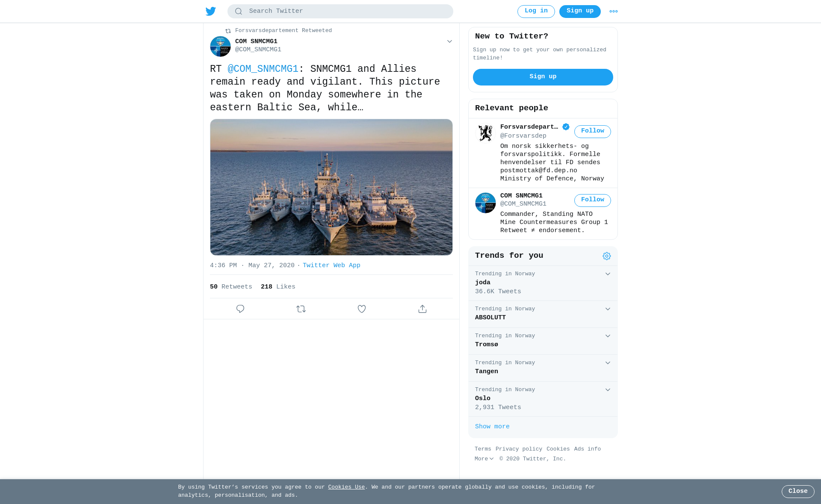Viewport: 821px width, 504px height.
Task: Click the Log in button
Action: pyautogui.click(x=536, y=11)
